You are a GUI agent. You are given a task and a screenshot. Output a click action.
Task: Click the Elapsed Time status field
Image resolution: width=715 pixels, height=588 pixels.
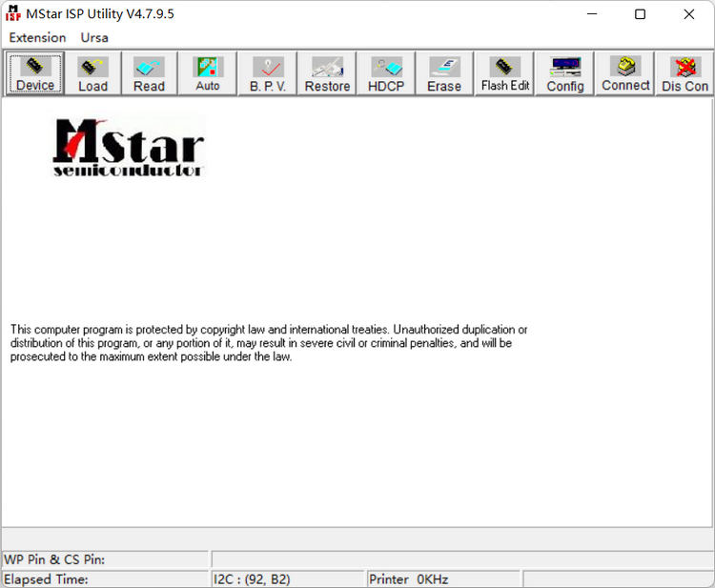(x=105, y=578)
